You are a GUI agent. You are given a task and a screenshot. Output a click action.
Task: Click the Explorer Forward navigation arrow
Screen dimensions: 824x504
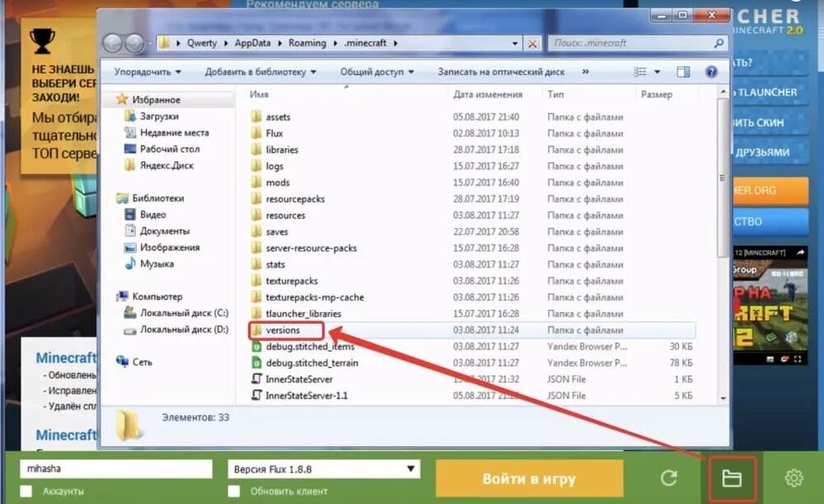coord(134,43)
